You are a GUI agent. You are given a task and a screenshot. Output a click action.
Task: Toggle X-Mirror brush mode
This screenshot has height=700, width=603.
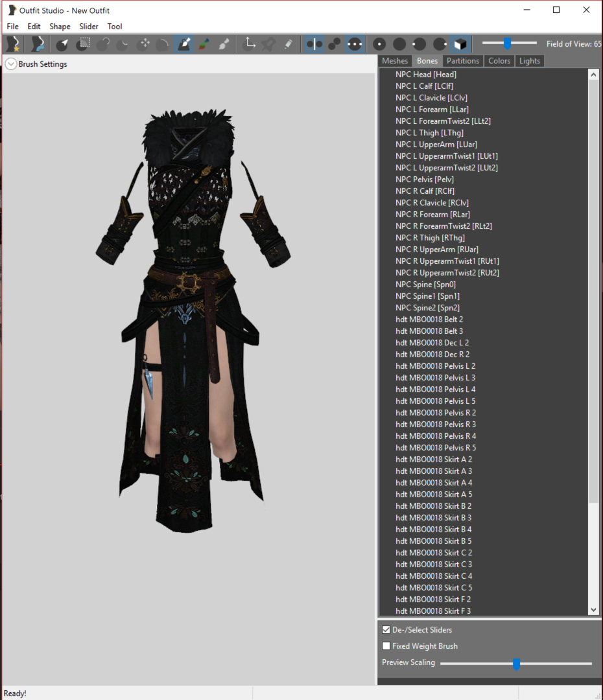[x=314, y=44]
